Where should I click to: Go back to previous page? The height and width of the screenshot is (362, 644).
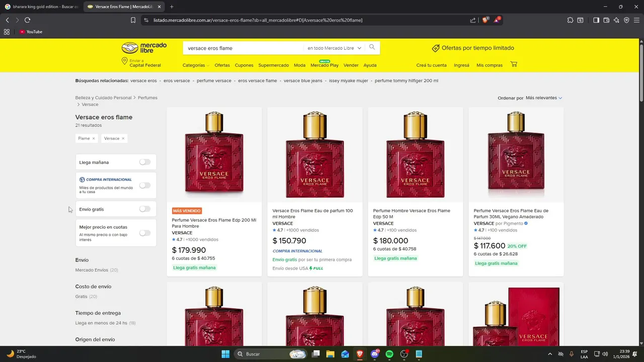(7, 20)
